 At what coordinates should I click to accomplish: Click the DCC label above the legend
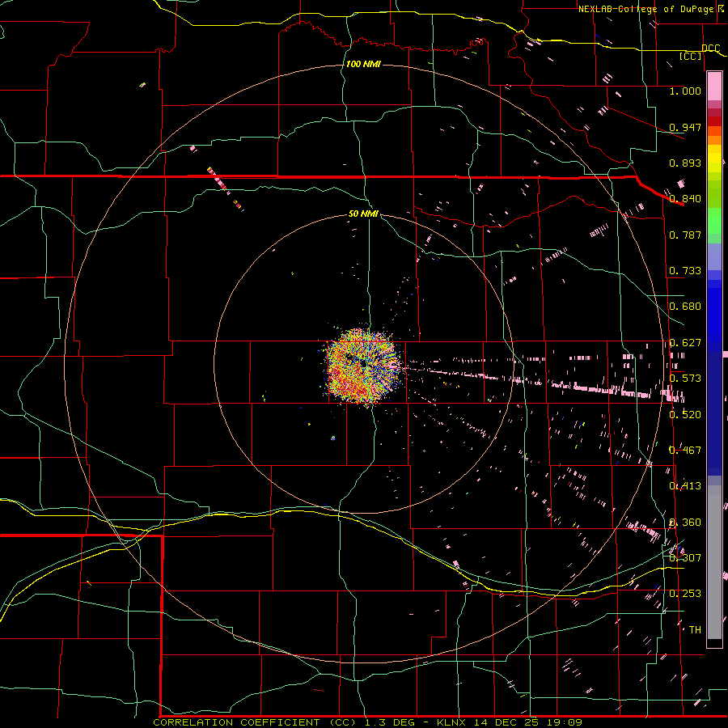click(x=710, y=48)
